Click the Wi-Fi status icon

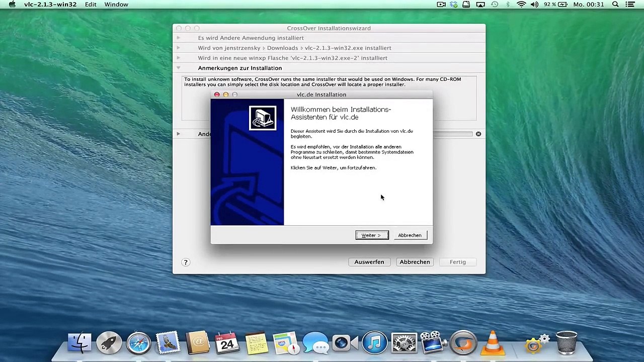(521, 5)
